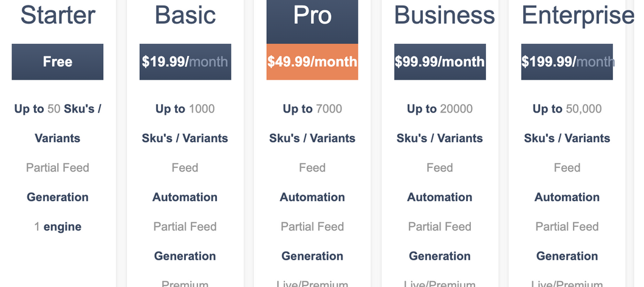Screen dimensions: 644x287
Task: Click 'Sku's / Variants' in Enterprise column
Action: [x=567, y=138]
